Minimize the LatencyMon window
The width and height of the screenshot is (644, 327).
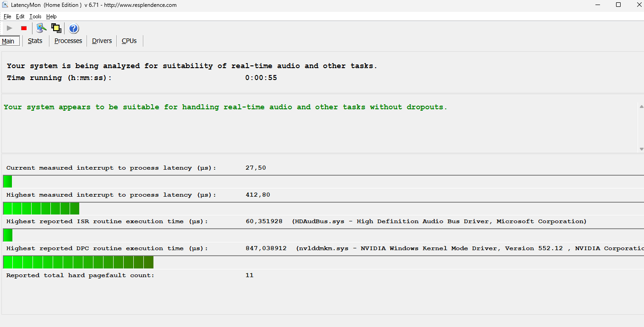click(597, 5)
